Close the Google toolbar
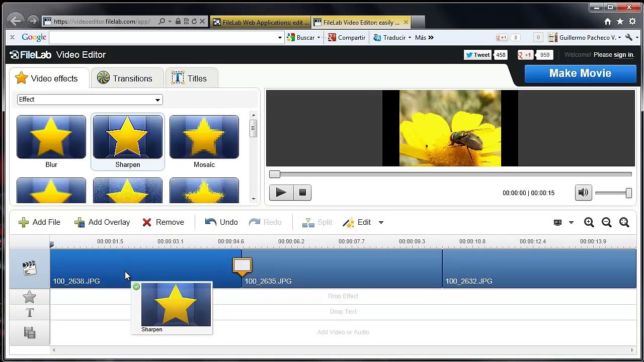The height and width of the screenshot is (362, 644). tap(12, 37)
